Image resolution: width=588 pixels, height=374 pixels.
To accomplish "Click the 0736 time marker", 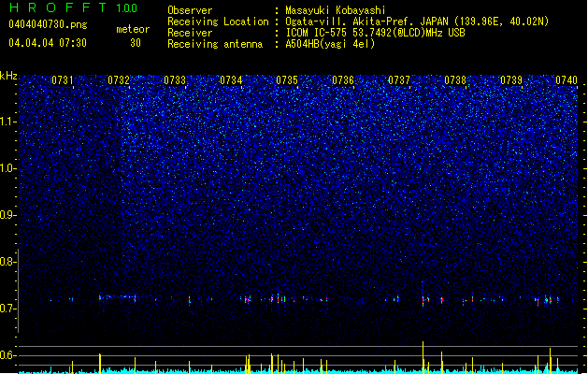I will coord(343,80).
